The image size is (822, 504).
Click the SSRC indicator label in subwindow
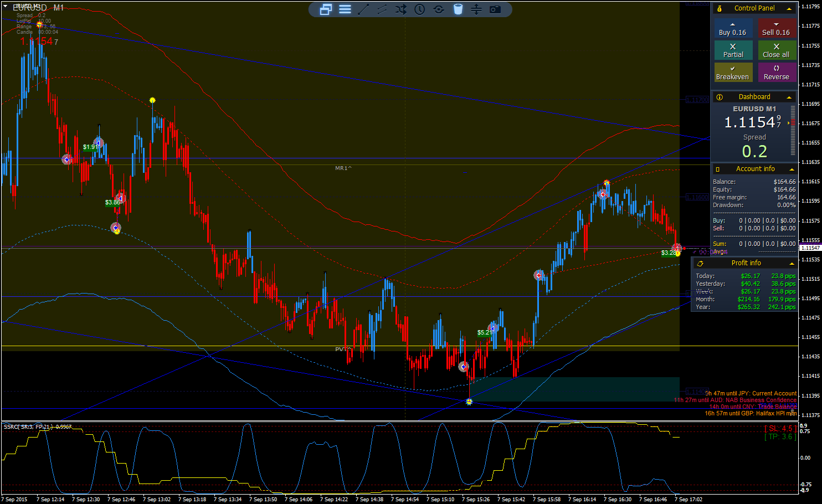pos(37,427)
